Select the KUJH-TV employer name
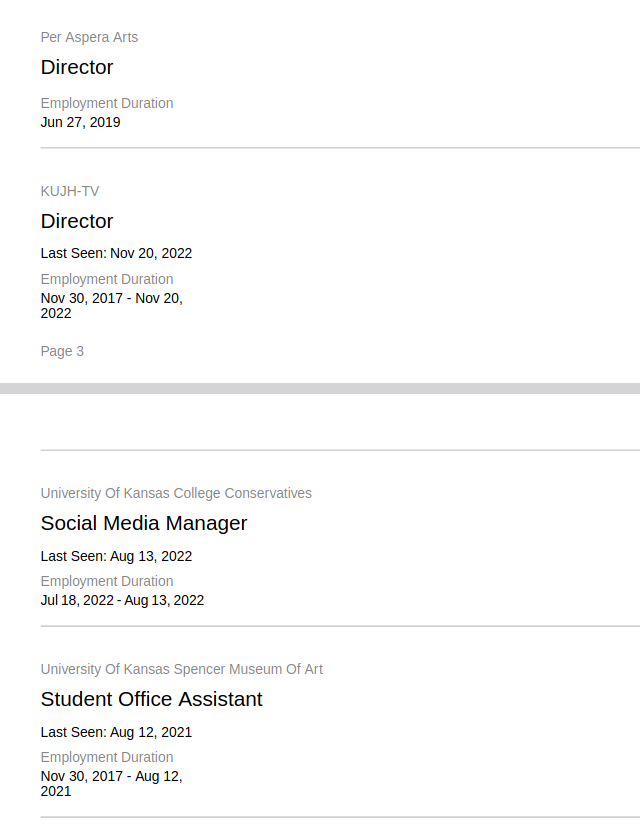This screenshot has height=825, width=640. click(70, 191)
